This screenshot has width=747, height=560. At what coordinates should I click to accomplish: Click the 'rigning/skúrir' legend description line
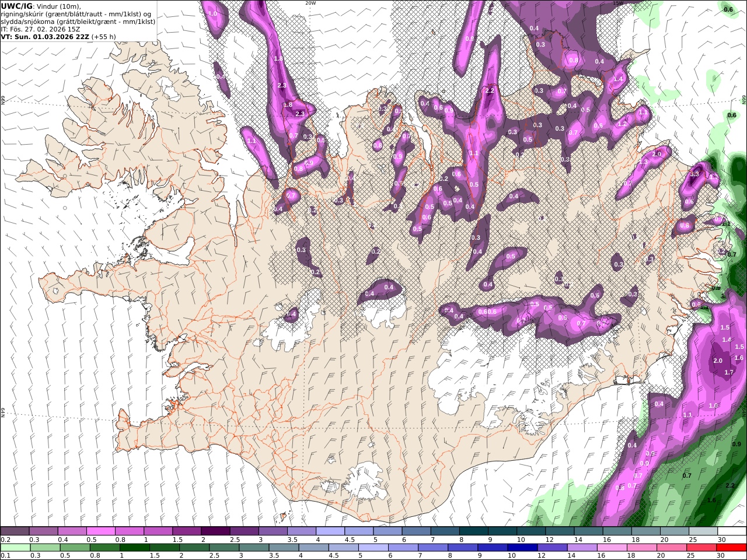(75, 14)
